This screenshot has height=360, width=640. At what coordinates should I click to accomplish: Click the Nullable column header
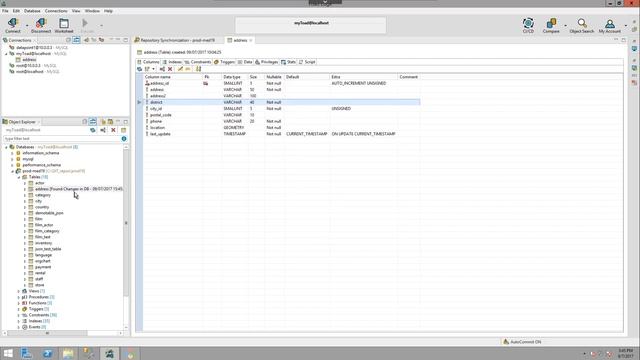click(x=274, y=77)
